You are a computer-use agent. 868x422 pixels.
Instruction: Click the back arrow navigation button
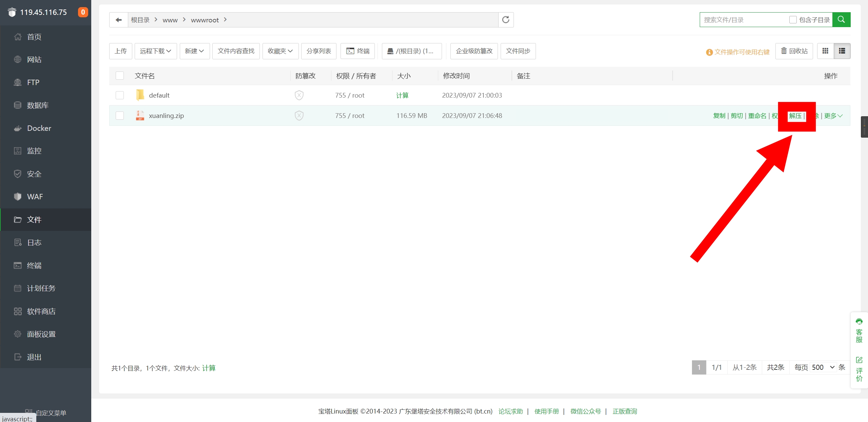coord(118,20)
